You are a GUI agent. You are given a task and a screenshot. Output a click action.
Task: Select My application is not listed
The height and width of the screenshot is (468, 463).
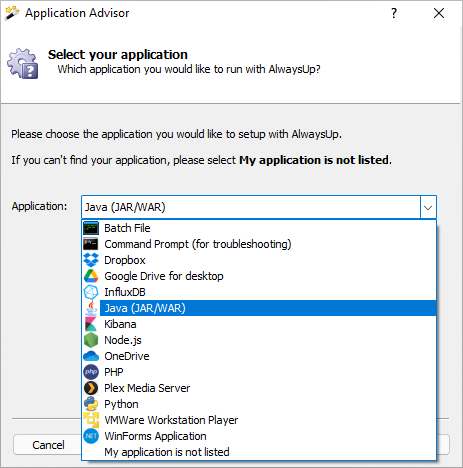(259, 452)
